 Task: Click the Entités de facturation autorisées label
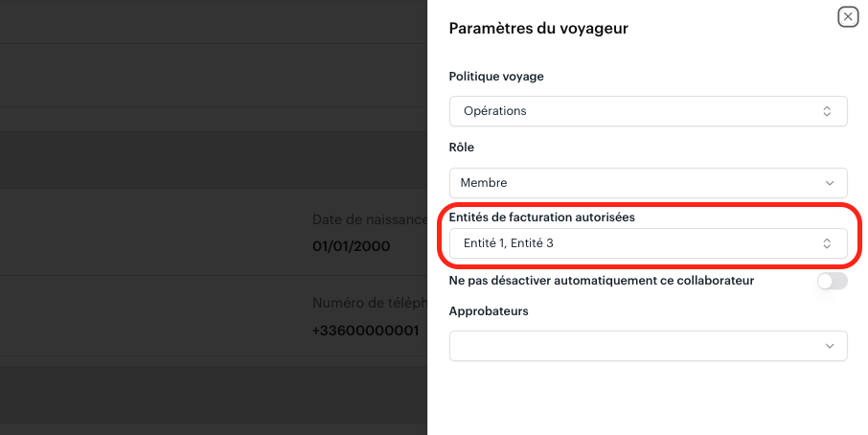pos(541,217)
